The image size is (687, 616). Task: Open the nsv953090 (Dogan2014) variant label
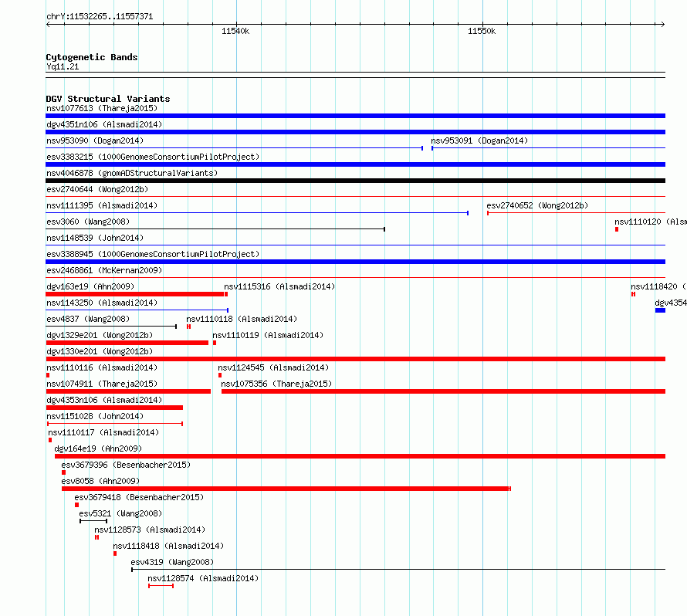95,140
